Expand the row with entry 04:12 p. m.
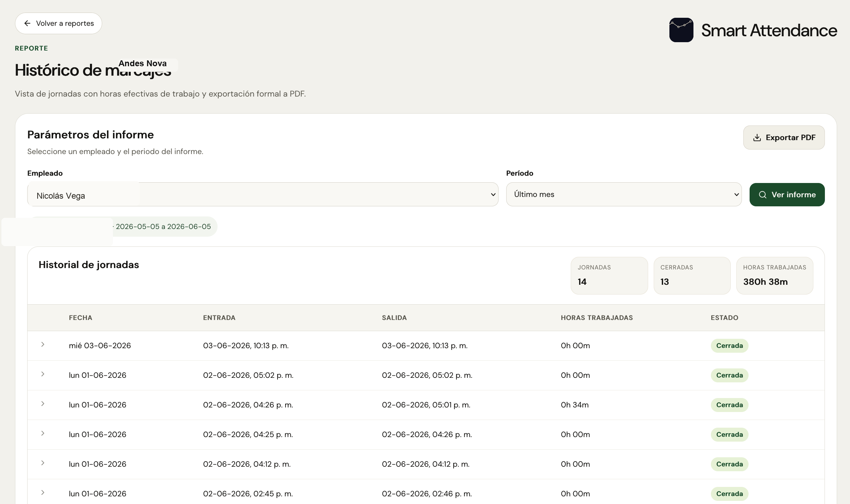This screenshot has height=504, width=850. point(43,463)
